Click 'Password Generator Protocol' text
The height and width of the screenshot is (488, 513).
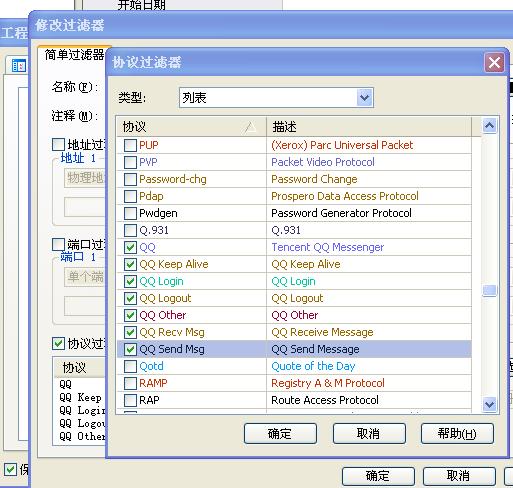click(x=341, y=213)
